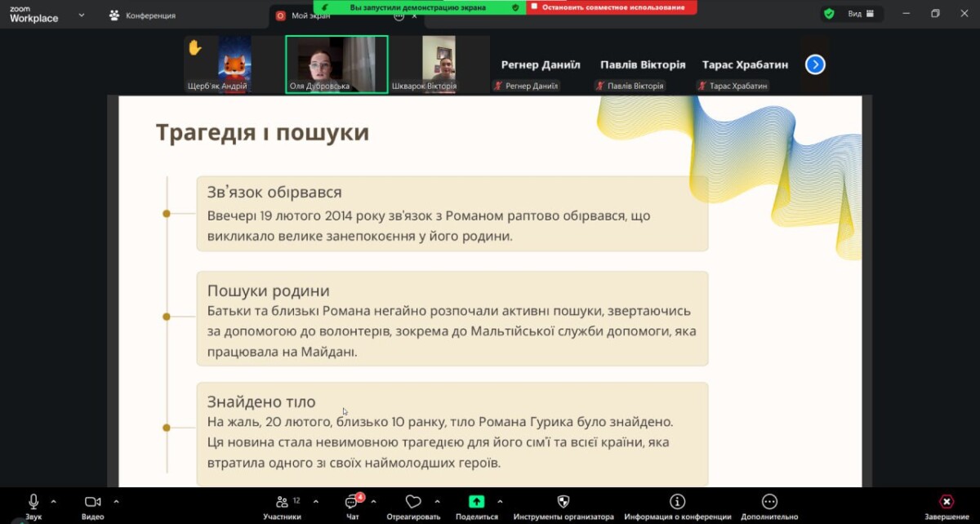The image size is (980, 524).
Task: Open the Zoom Workplace dropdown chevron
Action: (82, 15)
